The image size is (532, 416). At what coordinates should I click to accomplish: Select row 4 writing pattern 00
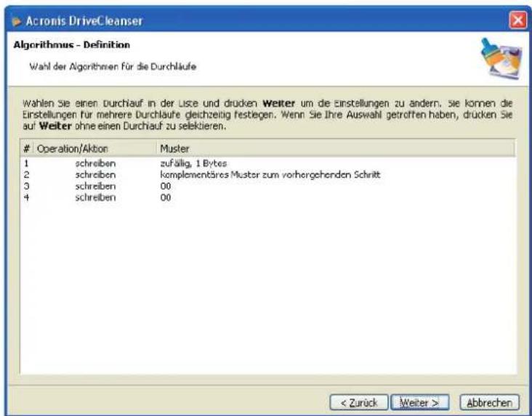coord(268,197)
